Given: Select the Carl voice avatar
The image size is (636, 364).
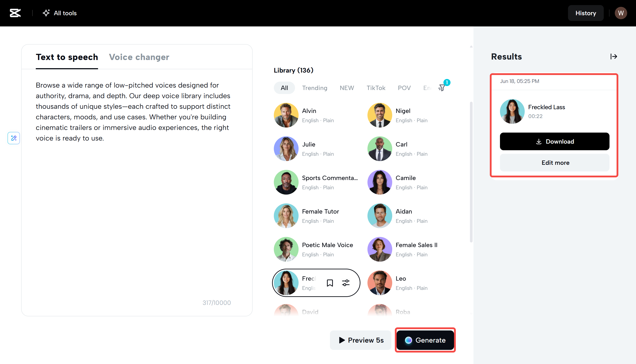Looking at the screenshot, I should (x=380, y=148).
